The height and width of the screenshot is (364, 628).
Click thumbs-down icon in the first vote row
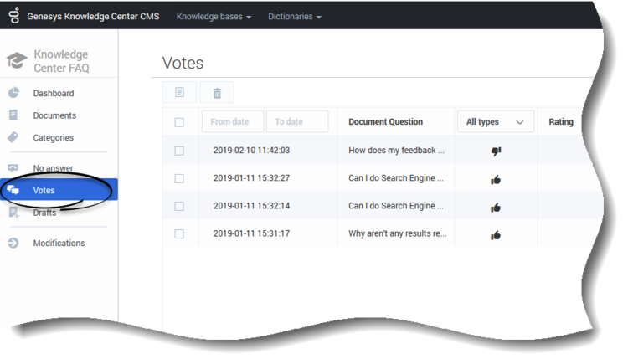pyautogui.click(x=496, y=151)
